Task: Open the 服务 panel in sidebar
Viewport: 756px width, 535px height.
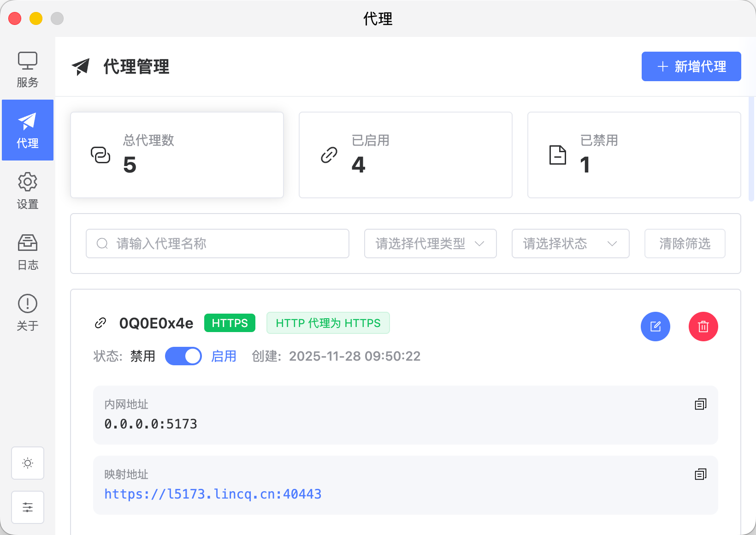Action: (27, 69)
